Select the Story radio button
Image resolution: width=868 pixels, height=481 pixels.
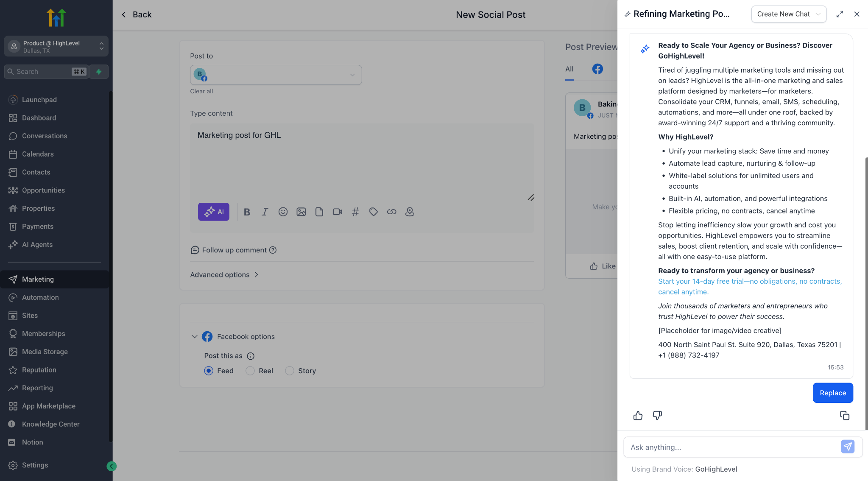pyautogui.click(x=290, y=371)
